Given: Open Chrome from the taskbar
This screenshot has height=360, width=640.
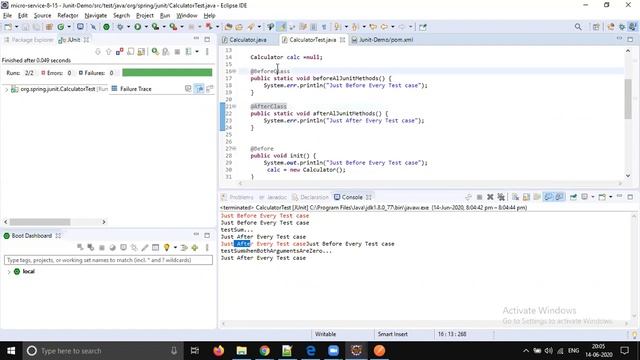Looking at the screenshot, I should 264,351.
